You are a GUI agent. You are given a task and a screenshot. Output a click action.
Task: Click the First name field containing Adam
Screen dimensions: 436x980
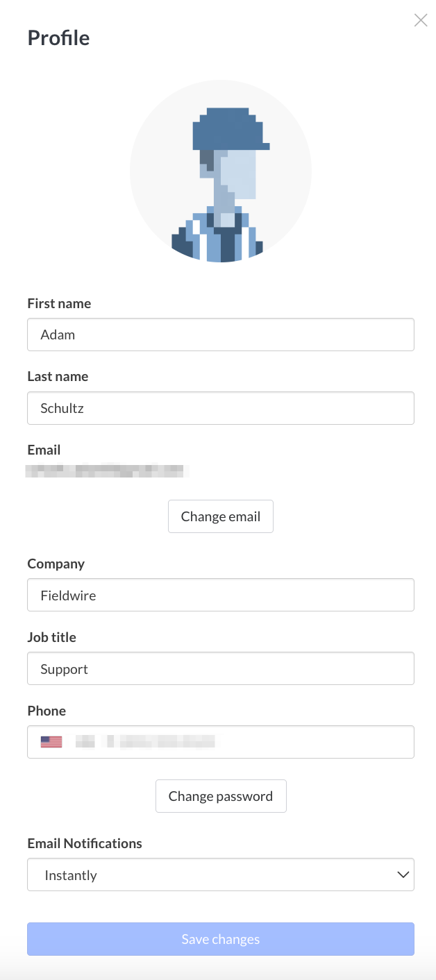click(221, 335)
